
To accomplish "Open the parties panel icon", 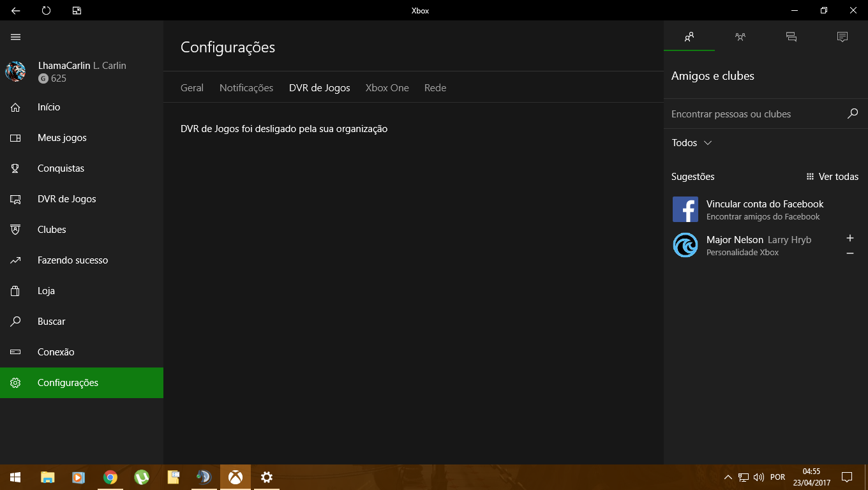I will [740, 37].
